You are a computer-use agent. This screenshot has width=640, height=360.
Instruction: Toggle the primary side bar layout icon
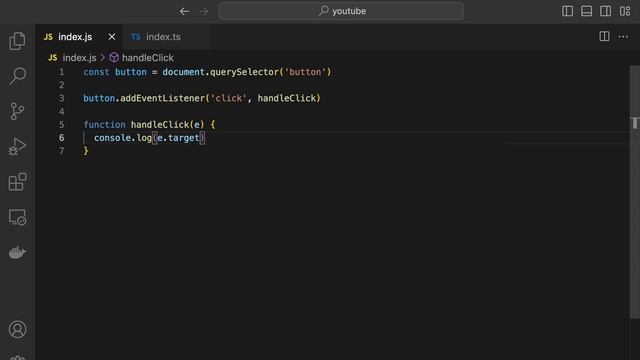567,11
